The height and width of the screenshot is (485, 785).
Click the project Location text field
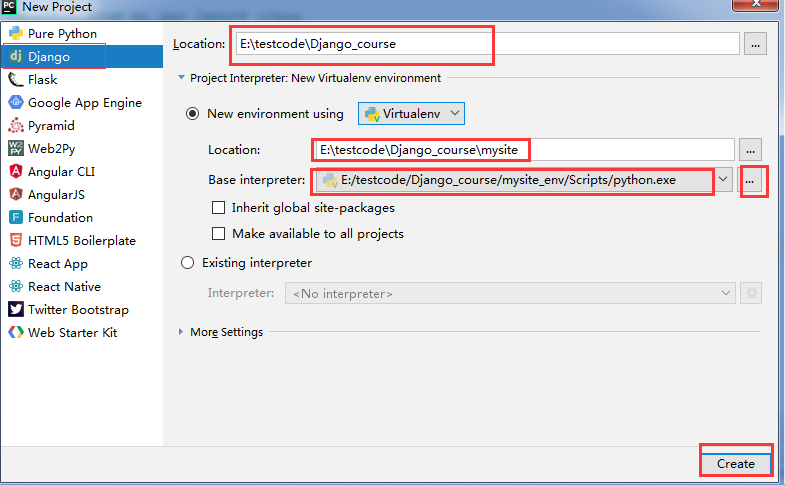click(x=487, y=44)
